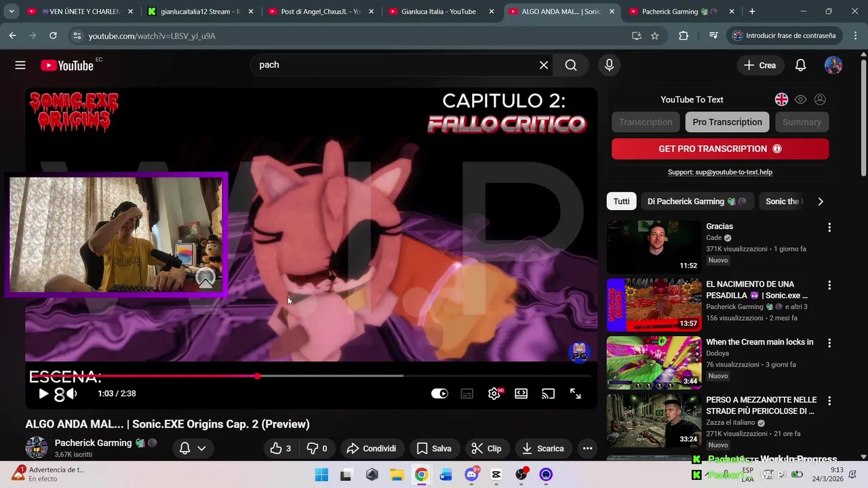Viewport: 868px width, 488px height.
Task: Open PERSO A MEZZANOTTE video title
Action: (x=760, y=405)
